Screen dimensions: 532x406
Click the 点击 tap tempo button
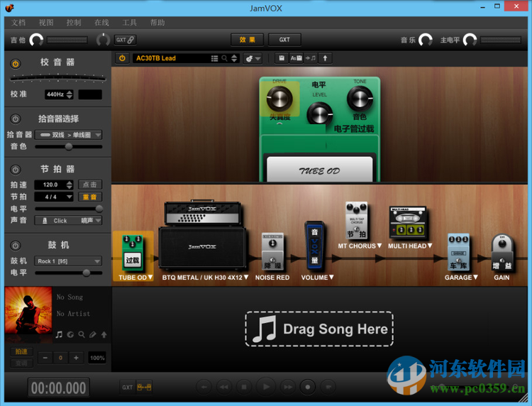point(90,185)
